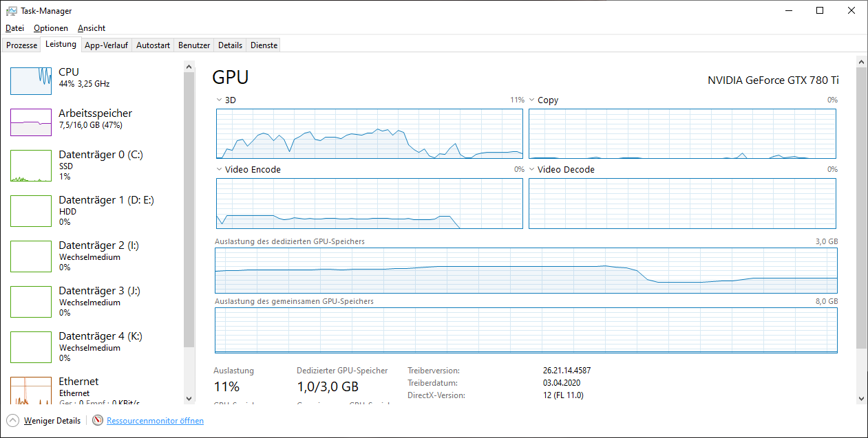This screenshot has width=868, height=438.
Task: Click the Task-Manager app icon in title bar
Action: [x=12, y=11]
